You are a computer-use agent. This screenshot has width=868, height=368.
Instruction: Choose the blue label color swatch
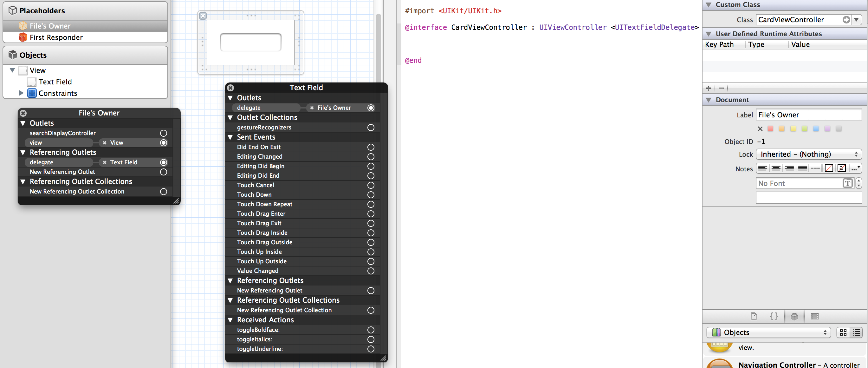pos(815,128)
